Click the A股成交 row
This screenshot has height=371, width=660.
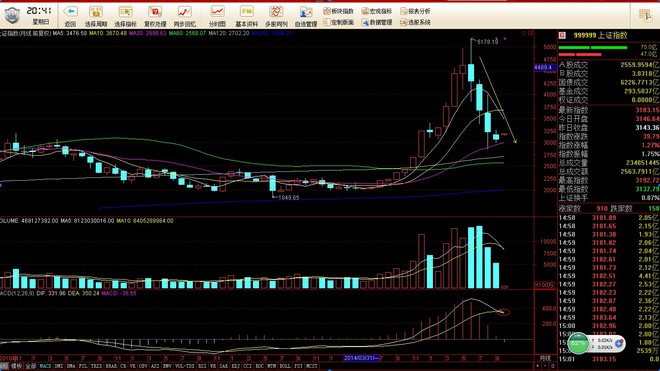[609, 65]
